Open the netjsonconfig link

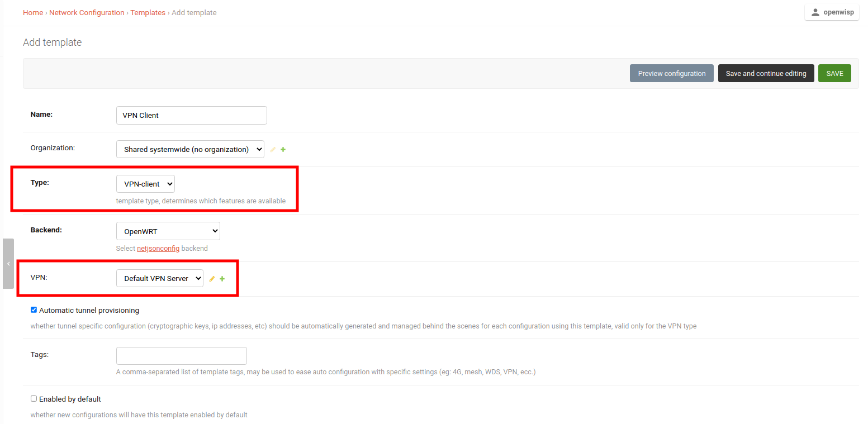click(x=158, y=249)
